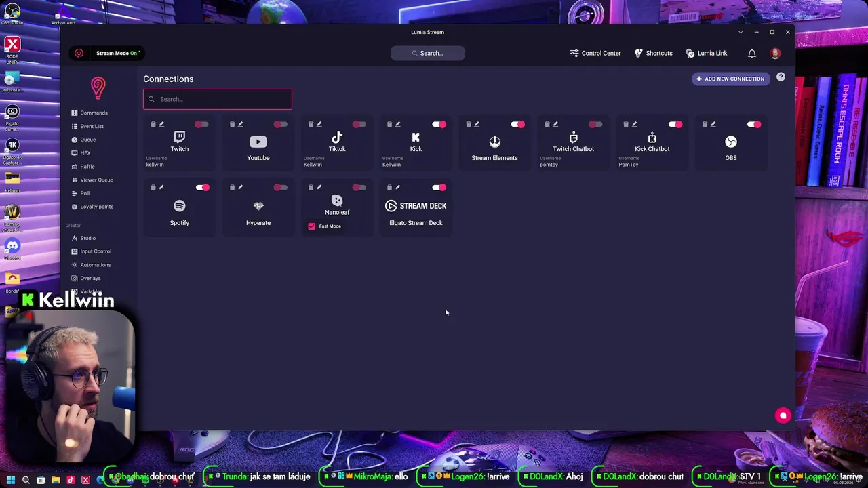Open the Raffle page
Viewport: 868px width, 488px height.
tap(83, 167)
